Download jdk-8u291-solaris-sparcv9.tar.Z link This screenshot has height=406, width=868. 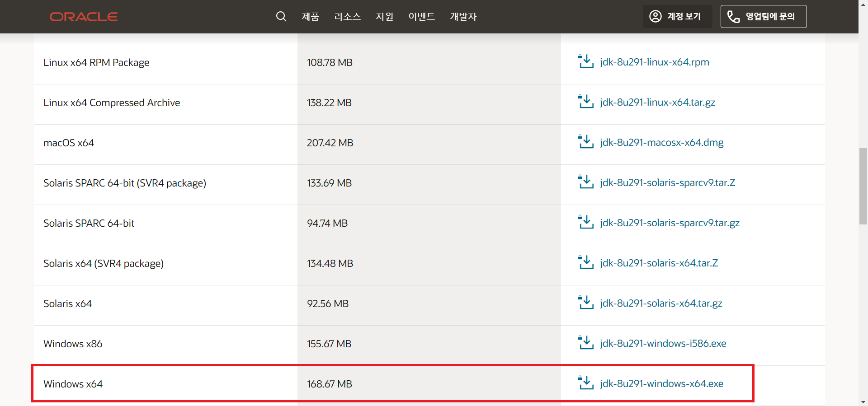(668, 182)
